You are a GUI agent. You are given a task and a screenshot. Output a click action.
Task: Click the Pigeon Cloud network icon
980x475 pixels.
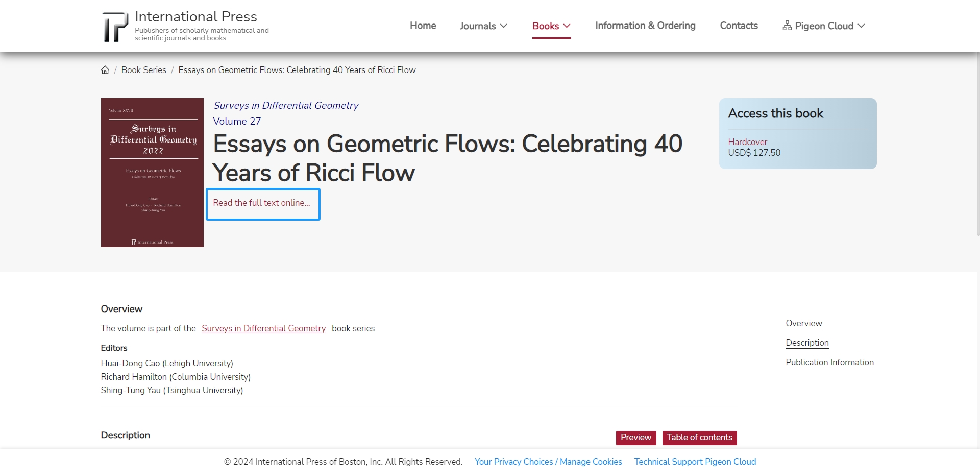click(x=787, y=26)
